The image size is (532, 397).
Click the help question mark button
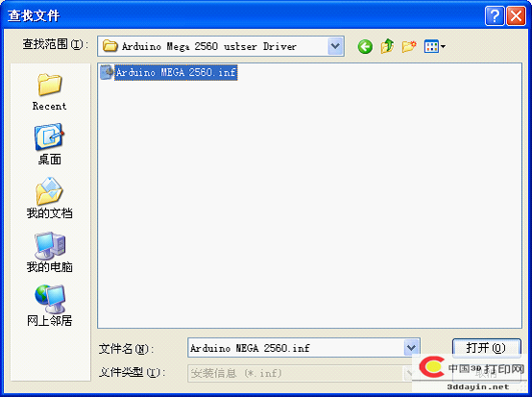[x=495, y=15]
